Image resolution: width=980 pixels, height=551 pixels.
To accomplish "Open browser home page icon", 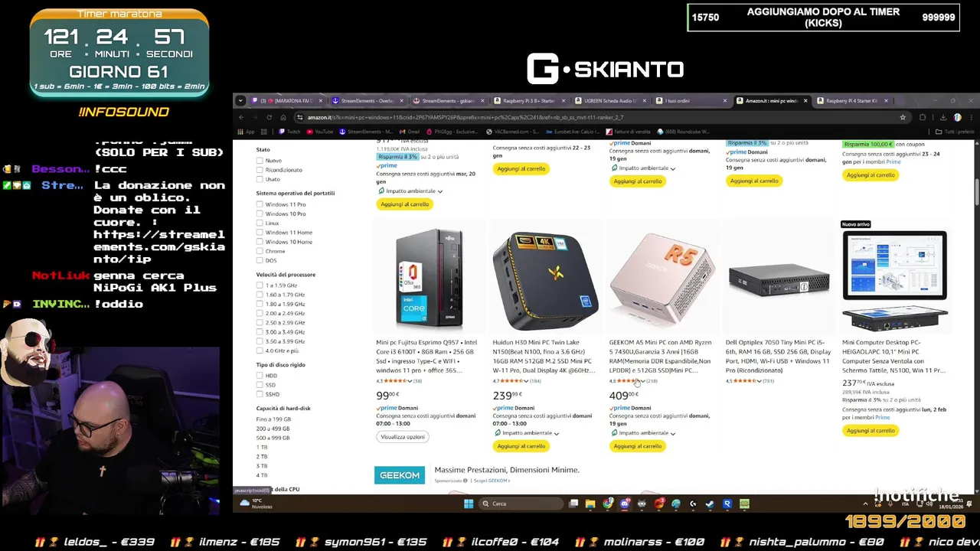I will [283, 117].
